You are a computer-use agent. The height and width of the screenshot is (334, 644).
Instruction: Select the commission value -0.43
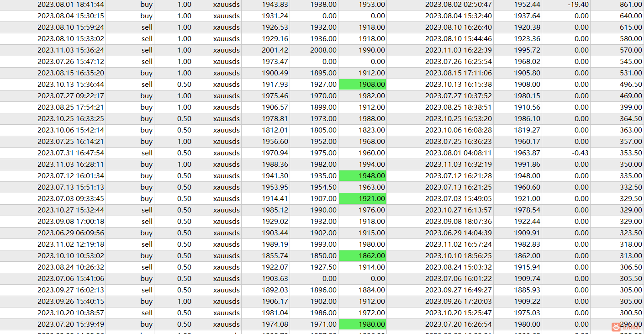[x=581, y=153]
